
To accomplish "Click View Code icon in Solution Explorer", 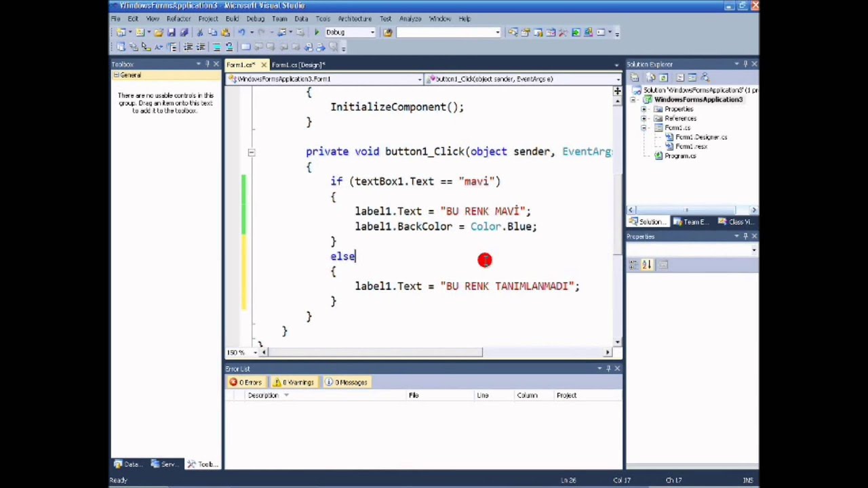I will (680, 77).
